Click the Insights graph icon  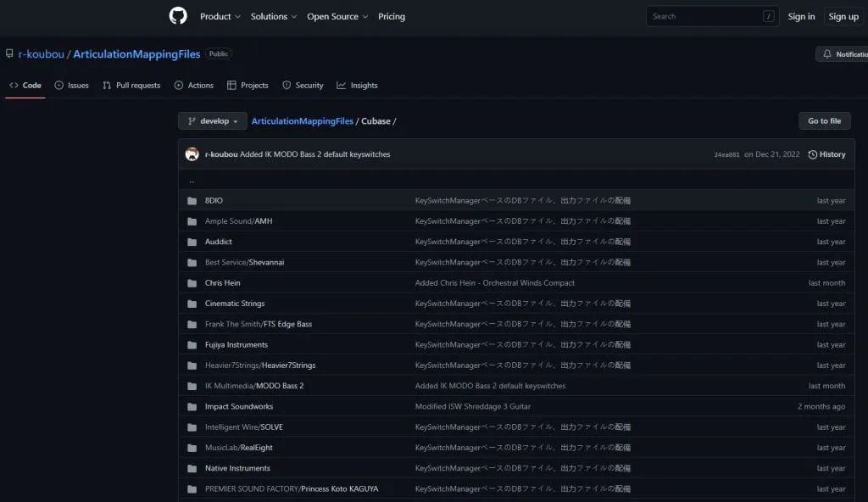340,85
